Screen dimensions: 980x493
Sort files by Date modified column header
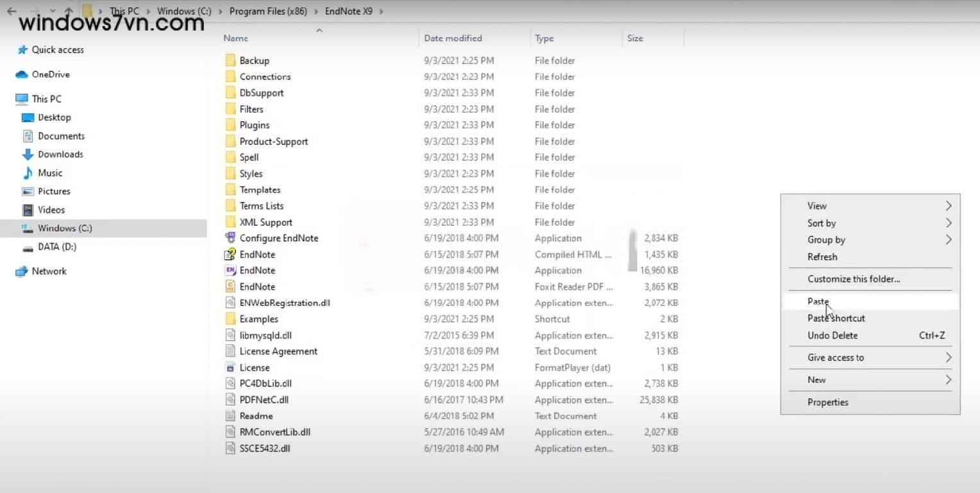click(453, 38)
